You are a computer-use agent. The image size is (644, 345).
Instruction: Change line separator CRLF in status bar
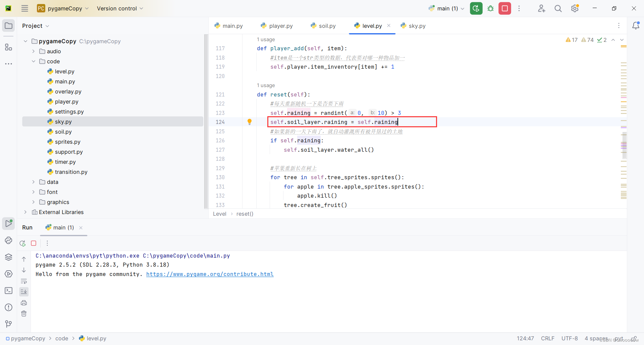tap(547, 338)
